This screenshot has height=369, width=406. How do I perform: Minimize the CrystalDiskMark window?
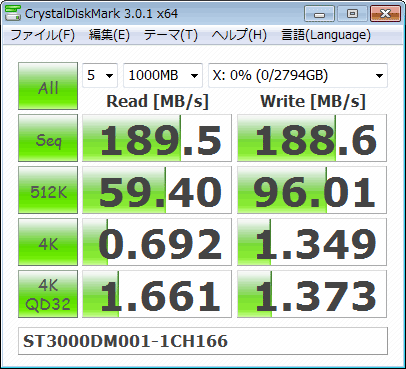pyautogui.click(x=319, y=14)
